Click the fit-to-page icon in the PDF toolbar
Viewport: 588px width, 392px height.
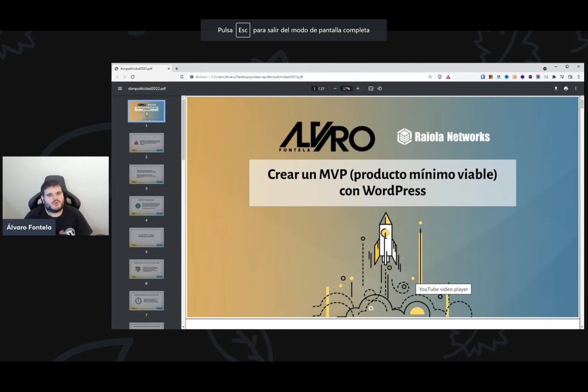pyautogui.click(x=371, y=89)
